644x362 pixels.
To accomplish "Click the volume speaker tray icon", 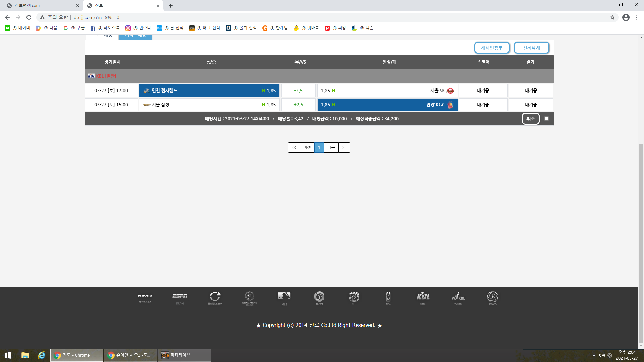I will click(x=602, y=355).
